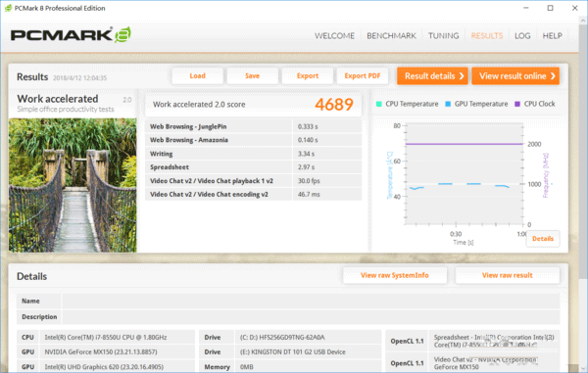Click the Description input field

(311, 317)
